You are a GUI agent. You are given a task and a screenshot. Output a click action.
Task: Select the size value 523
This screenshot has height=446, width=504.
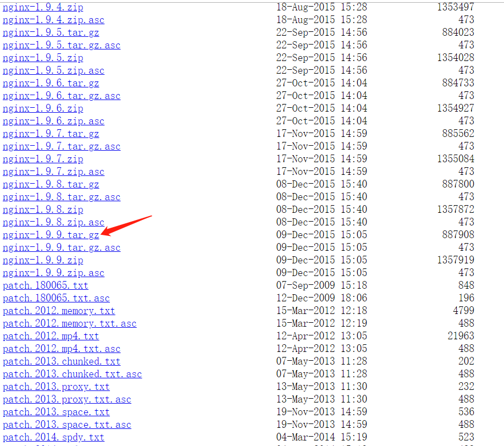pyautogui.click(x=466, y=437)
